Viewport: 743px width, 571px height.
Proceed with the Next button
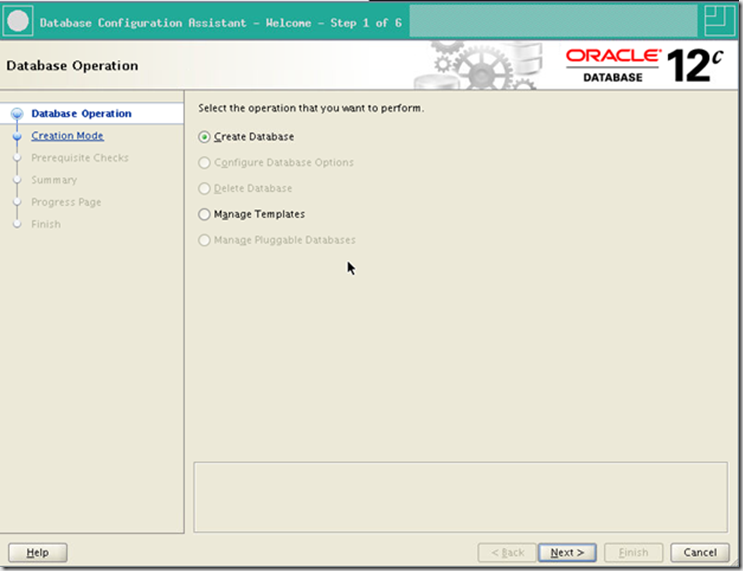coord(567,553)
